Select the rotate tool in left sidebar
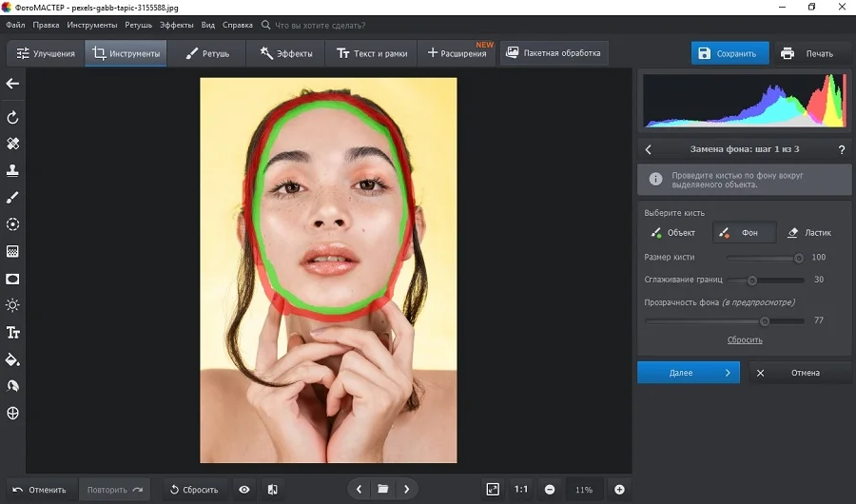Viewport: 856px width, 504px height. click(12, 117)
